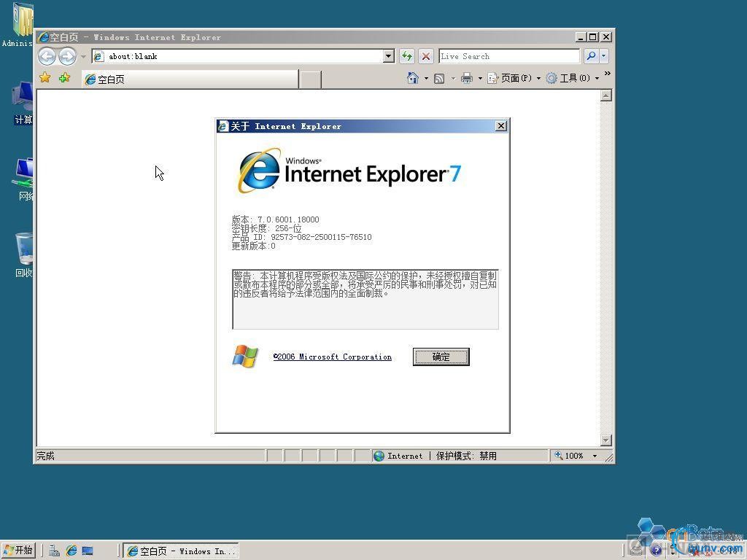Click the Back navigation arrow button

[x=47, y=57]
